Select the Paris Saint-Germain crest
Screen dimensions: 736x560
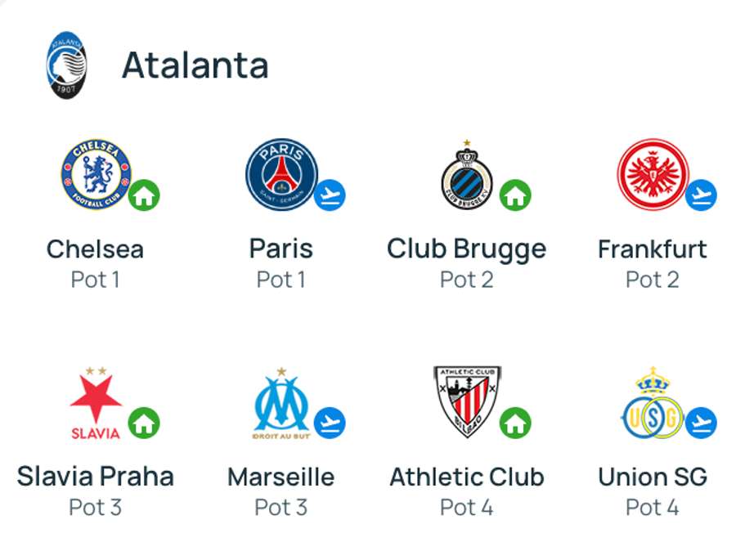[281, 174]
